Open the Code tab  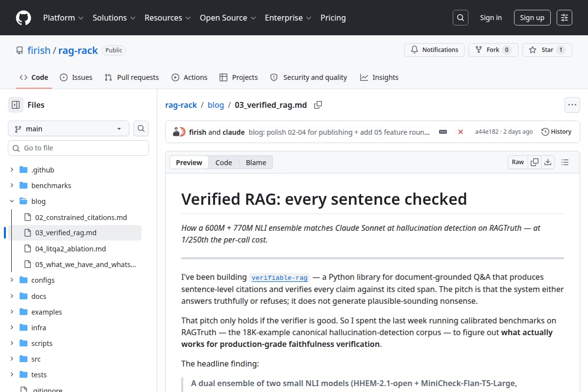34,77
